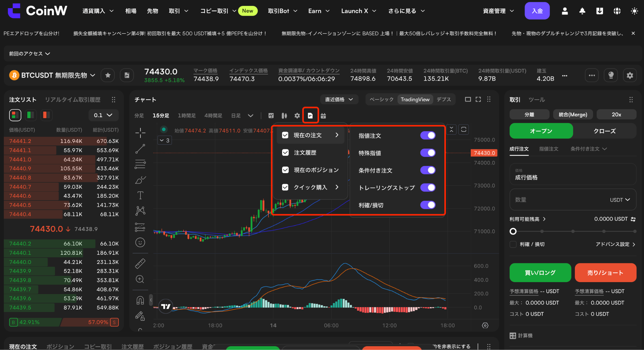The height and width of the screenshot is (350, 644).
Task: Select the 1時間足 timeframe
Action: (x=187, y=116)
